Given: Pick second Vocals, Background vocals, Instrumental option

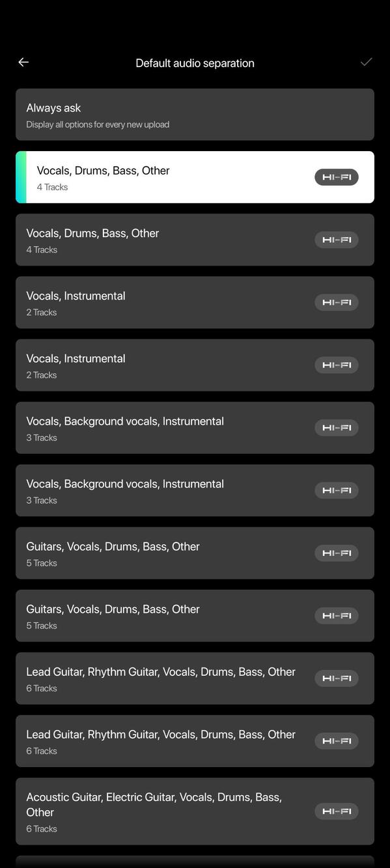Looking at the screenshot, I should pyautogui.click(x=195, y=490).
